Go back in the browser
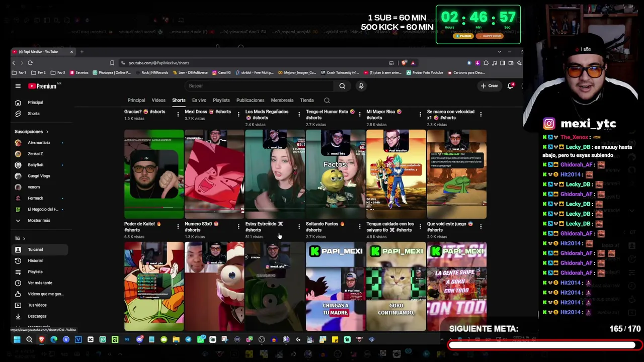The width and height of the screenshot is (644, 362). 14,63
